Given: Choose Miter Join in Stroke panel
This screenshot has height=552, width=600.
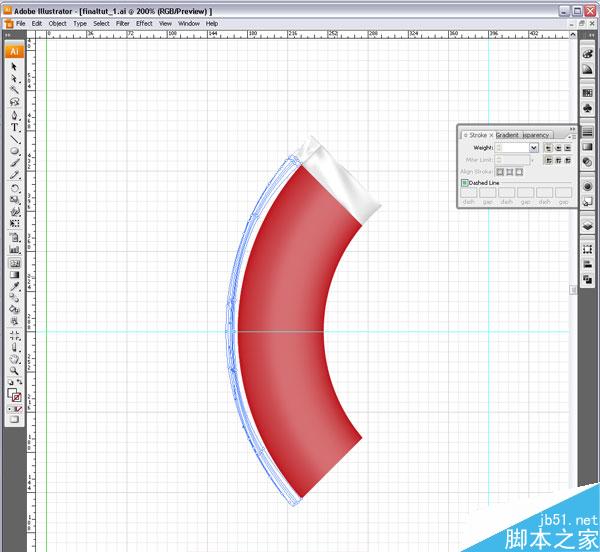Looking at the screenshot, I should [x=548, y=160].
